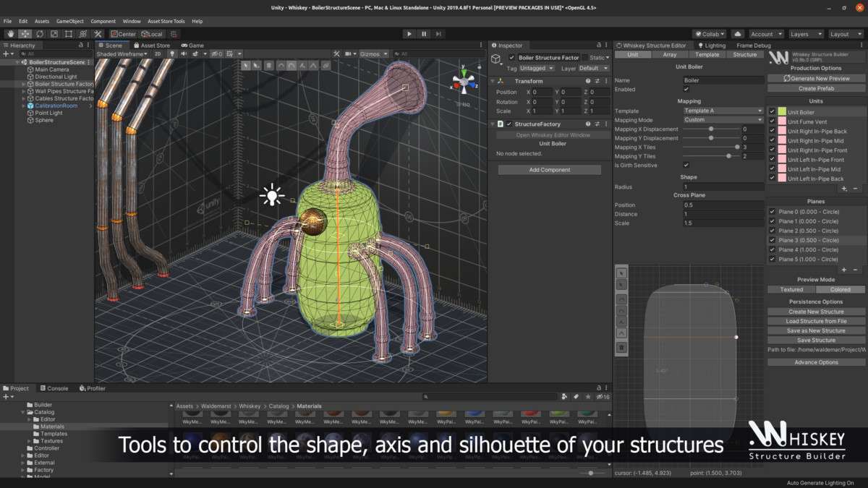The height and width of the screenshot is (488, 868).
Task: Uncheck Plane 3 checkbox
Action: pyautogui.click(x=773, y=240)
